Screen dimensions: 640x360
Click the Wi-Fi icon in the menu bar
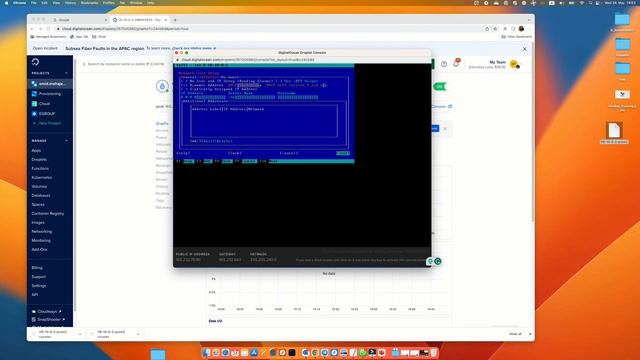coord(582,3)
